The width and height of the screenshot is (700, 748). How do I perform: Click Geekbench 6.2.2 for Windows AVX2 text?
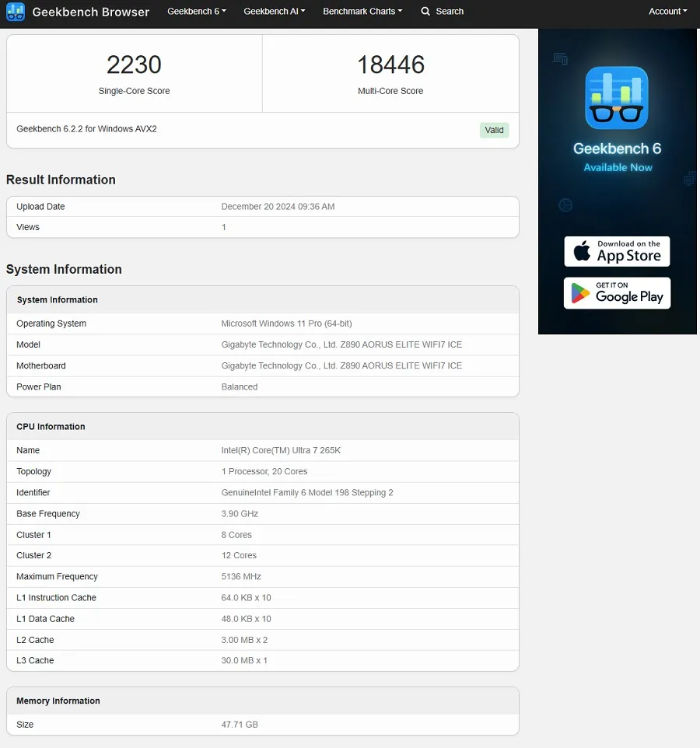(86, 129)
